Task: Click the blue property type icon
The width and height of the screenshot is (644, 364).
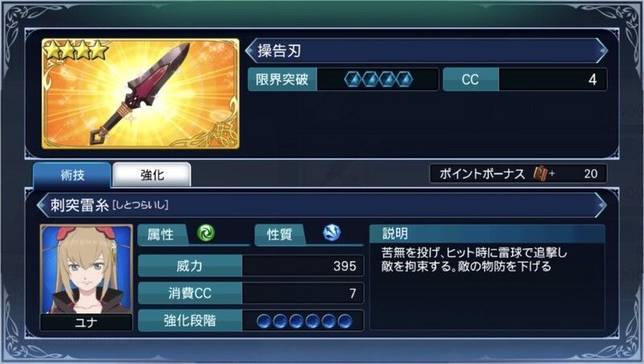Action: [332, 233]
